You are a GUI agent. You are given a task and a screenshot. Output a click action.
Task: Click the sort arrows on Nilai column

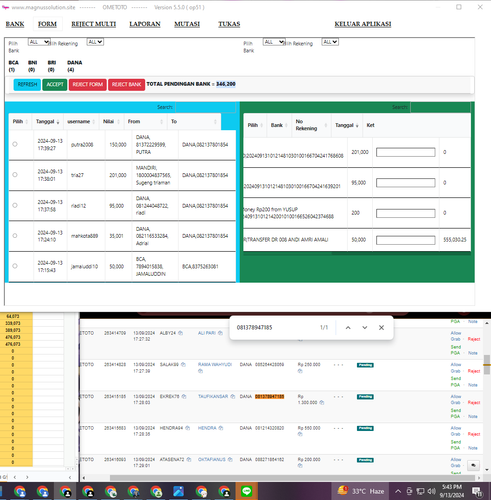[119, 122]
